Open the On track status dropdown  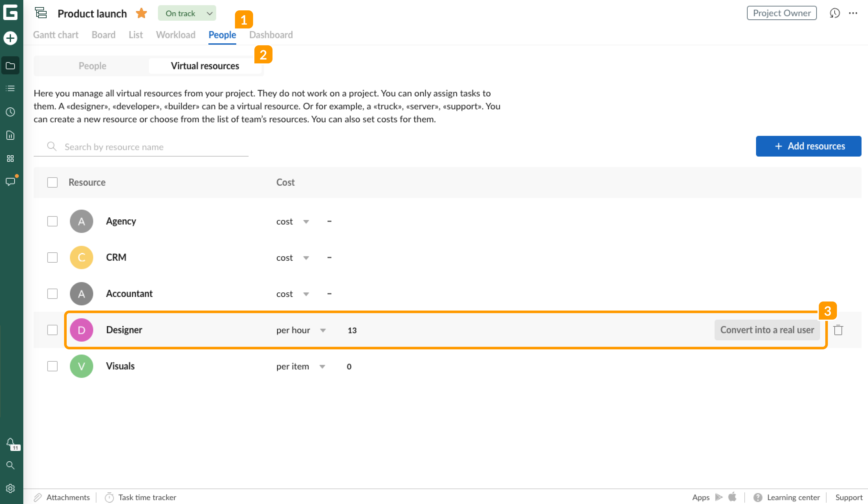click(187, 13)
